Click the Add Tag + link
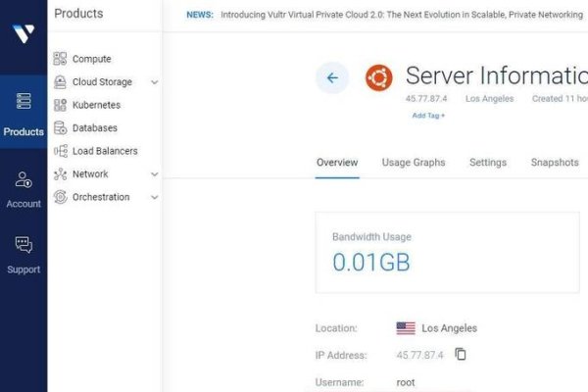588x392 pixels. 427,116
